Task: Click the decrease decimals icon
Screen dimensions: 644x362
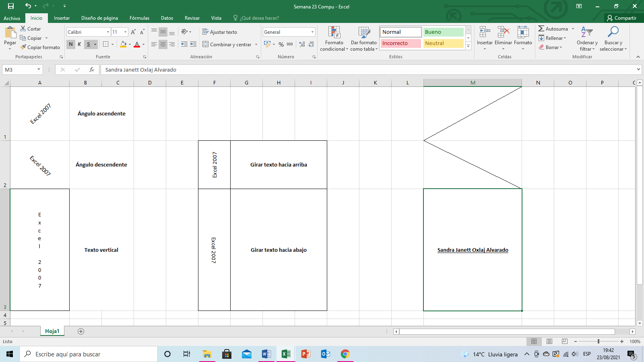Action: [x=311, y=44]
